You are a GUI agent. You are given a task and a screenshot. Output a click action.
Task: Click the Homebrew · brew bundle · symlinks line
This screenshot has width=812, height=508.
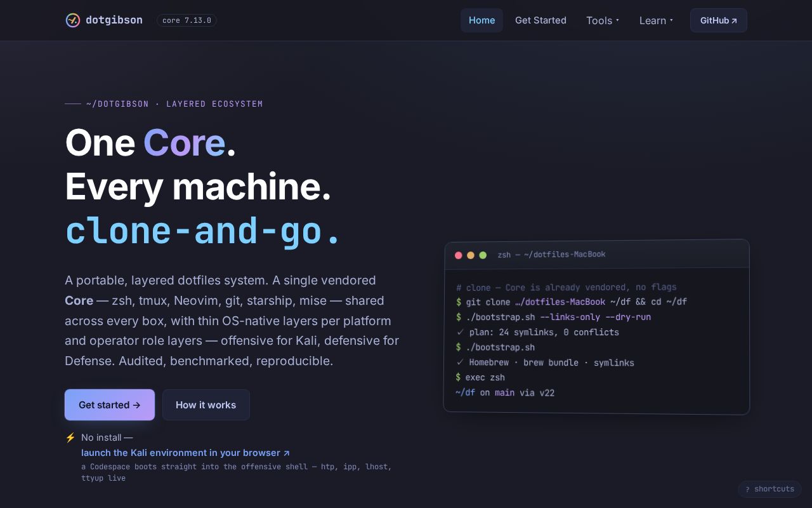pyautogui.click(x=545, y=363)
